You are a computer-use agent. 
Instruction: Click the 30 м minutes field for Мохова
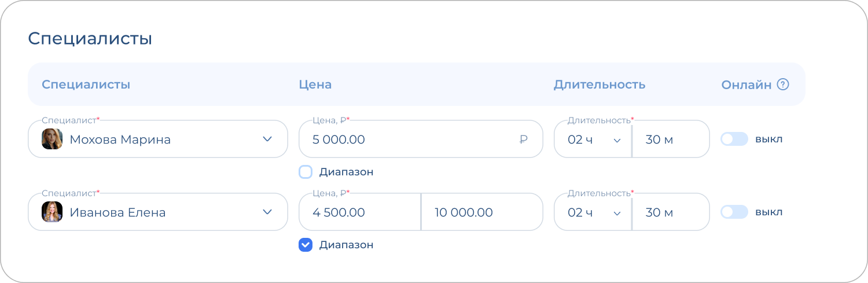point(670,139)
